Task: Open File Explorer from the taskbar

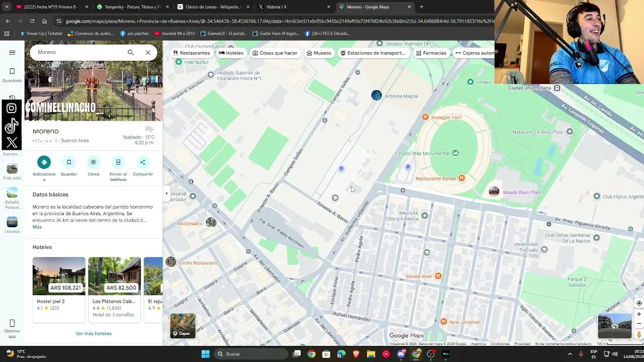Action: coord(371,354)
